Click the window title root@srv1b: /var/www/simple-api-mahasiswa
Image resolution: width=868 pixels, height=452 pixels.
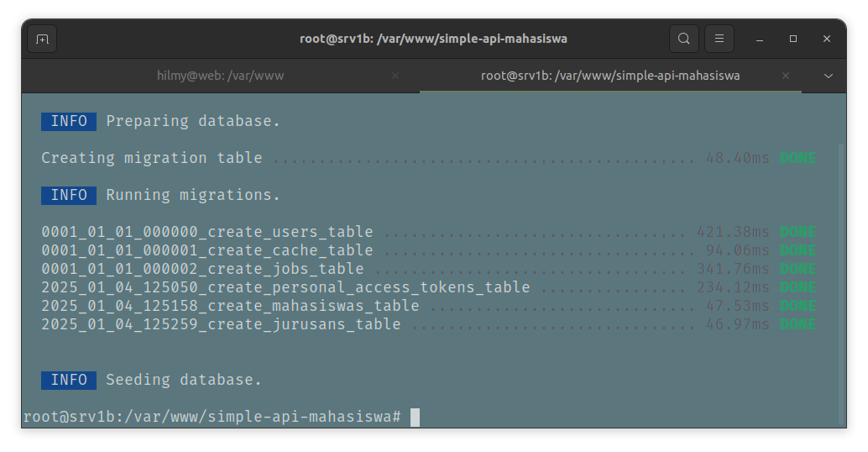tap(433, 39)
